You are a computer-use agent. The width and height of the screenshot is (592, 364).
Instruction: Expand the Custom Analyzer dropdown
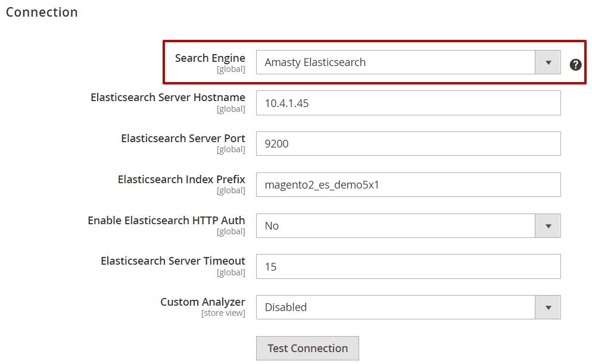(408, 307)
